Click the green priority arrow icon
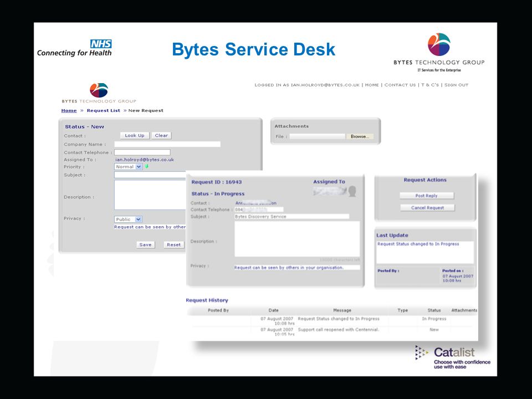This screenshot has height=399, width=532. (147, 167)
